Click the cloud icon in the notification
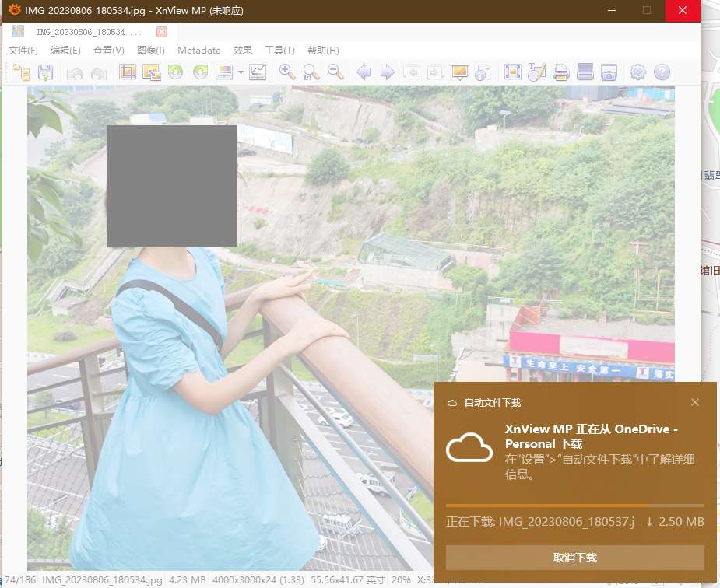This screenshot has width=720, height=588. (x=469, y=446)
